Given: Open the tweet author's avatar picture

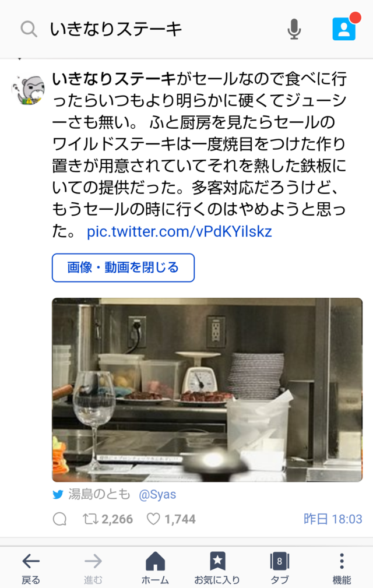Looking at the screenshot, I should pos(28,90).
